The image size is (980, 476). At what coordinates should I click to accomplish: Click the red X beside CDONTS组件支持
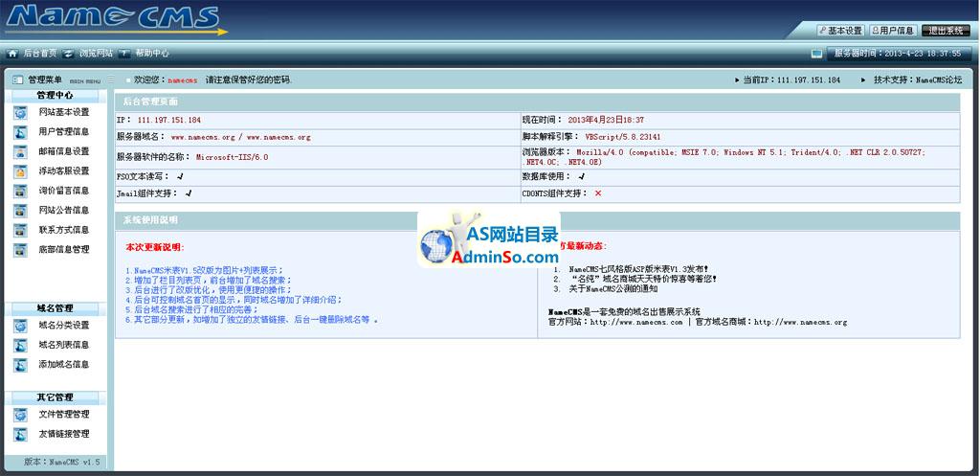tap(598, 193)
